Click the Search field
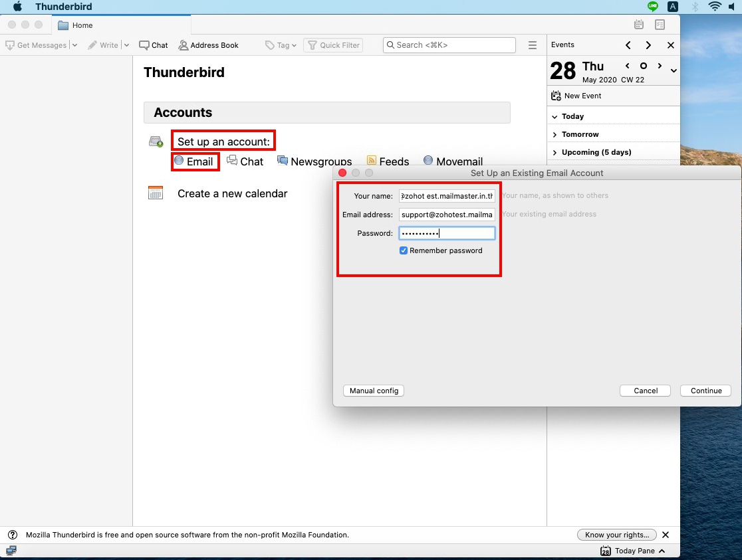The width and height of the screenshot is (742, 560). coord(449,45)
